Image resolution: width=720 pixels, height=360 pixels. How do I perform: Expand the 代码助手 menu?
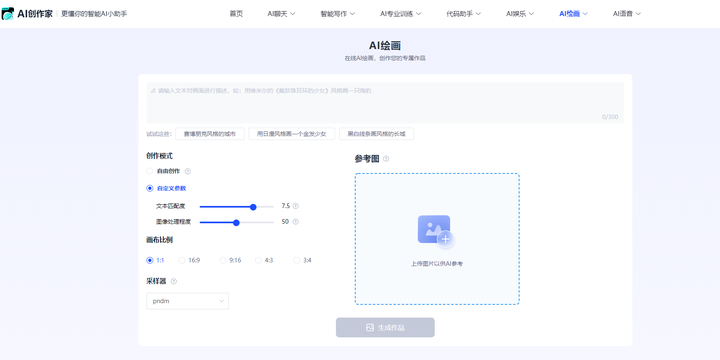point(463,14)
